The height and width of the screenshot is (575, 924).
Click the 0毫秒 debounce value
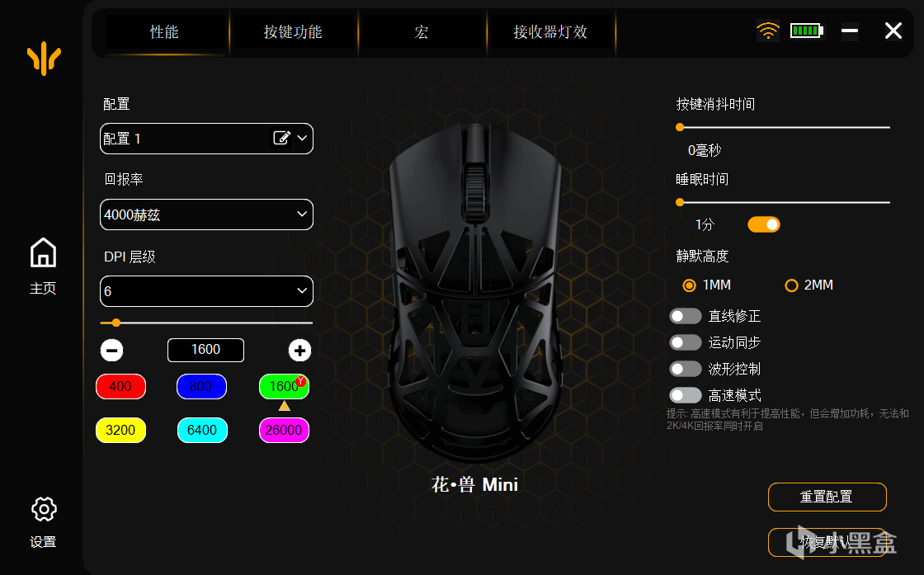pyautogui.click(x=705, y=150)
